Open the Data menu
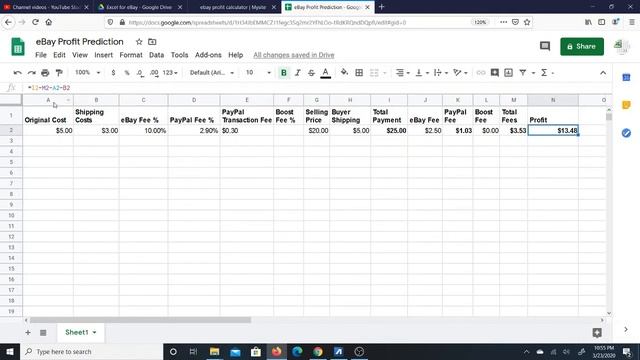The width and height of the screenshot is (640, 360). [156, 55]
